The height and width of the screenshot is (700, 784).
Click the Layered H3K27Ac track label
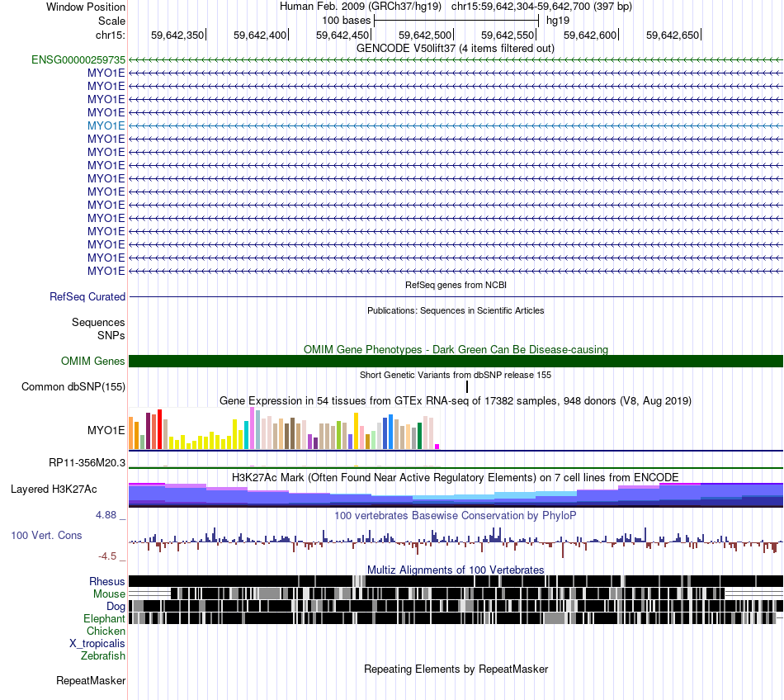[x=54, y=490]
